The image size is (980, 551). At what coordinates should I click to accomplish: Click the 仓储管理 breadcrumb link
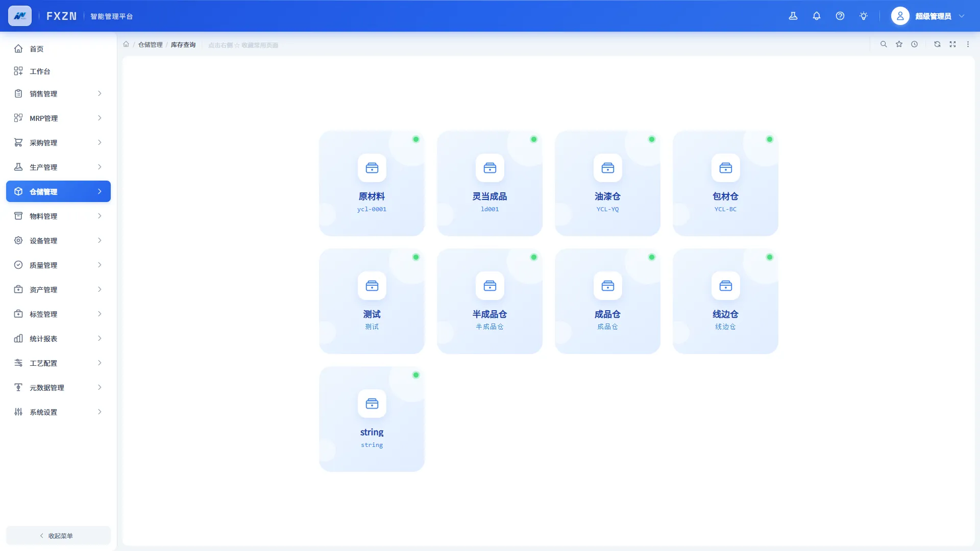150,45
